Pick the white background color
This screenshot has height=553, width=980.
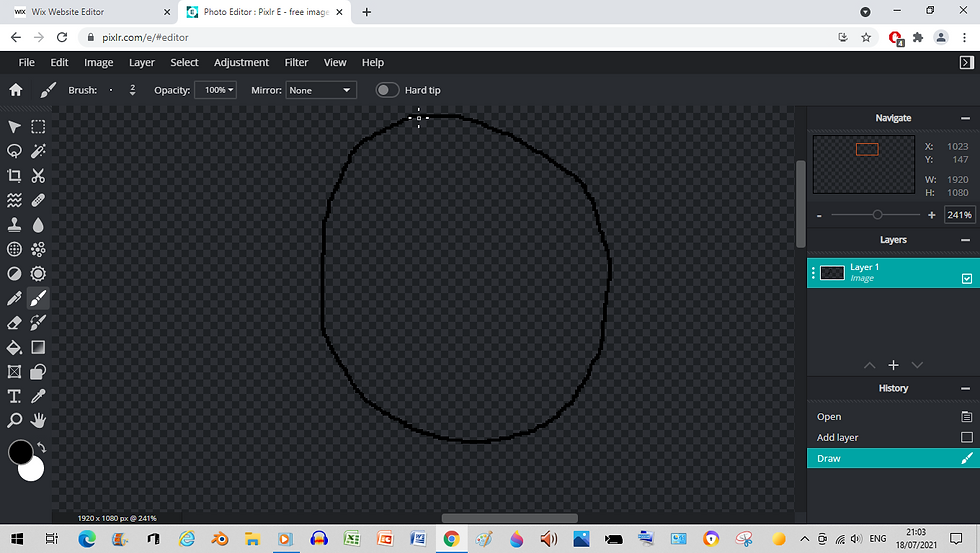tap(35, 474)
